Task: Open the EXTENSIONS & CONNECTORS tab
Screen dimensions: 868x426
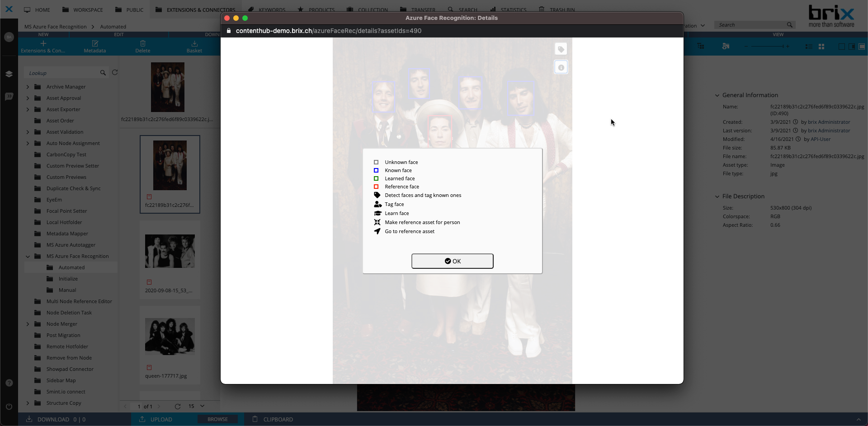Action: [x=195, y=9]
